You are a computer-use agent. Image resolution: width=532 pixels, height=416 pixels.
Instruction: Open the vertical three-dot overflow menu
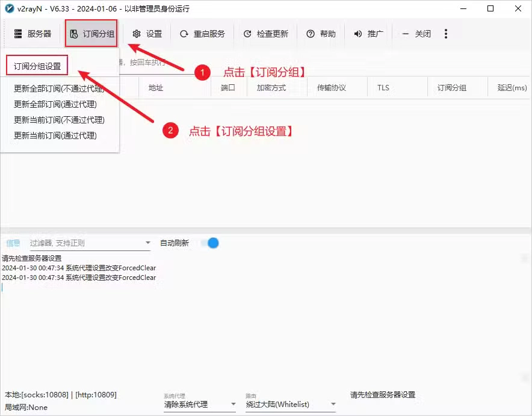(x=446, y=34)
